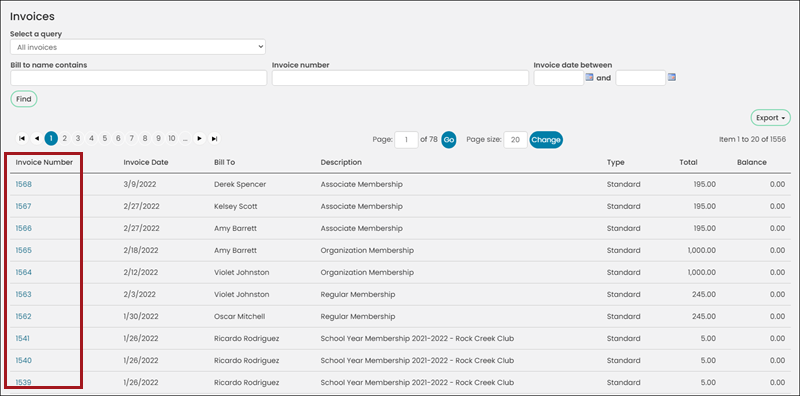
Task: Sort by Description column header
Action: point(341,162)
